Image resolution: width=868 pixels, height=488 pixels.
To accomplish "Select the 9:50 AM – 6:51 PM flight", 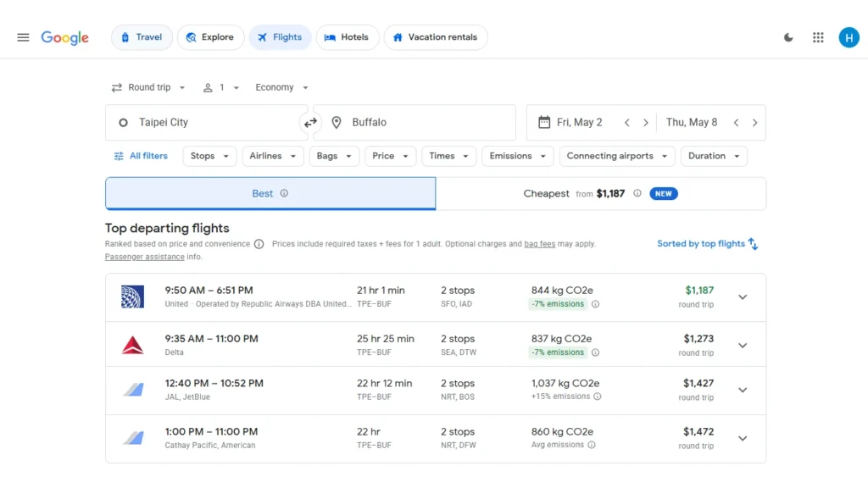I will (436, 297).
